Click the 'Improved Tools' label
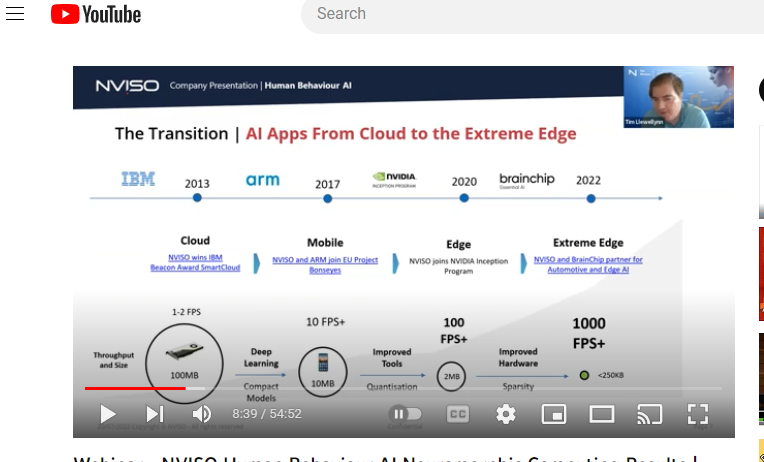Screen dimensions: 764x462 tap(392, 358)
